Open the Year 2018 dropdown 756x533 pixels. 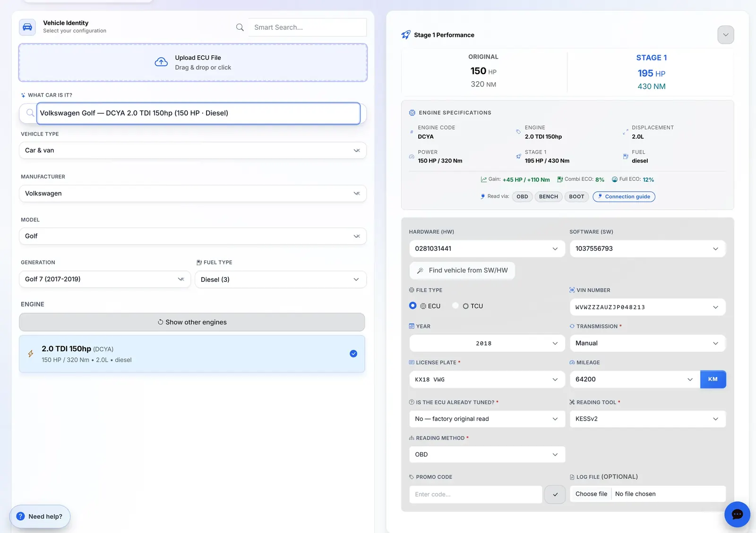(x=487, y=343)
